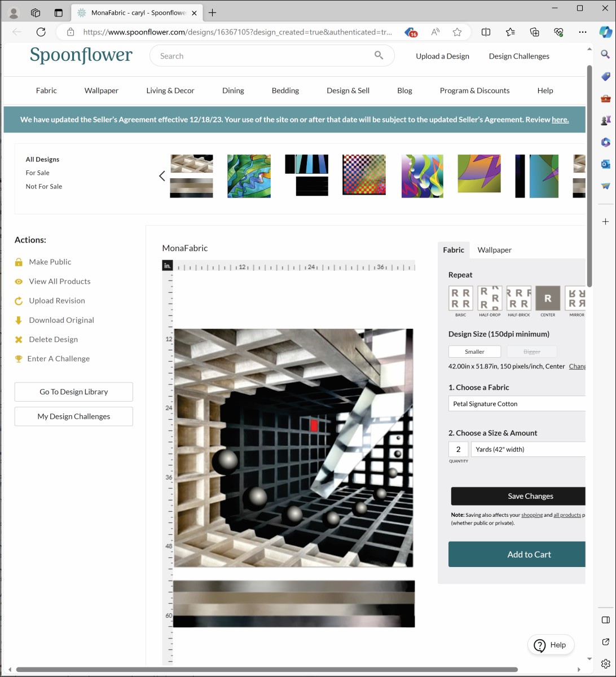Image resolution: width=616 pixels, height=677 pixels.
Task: Click the Design Challenges header link
Action: [x=519, y=56]
